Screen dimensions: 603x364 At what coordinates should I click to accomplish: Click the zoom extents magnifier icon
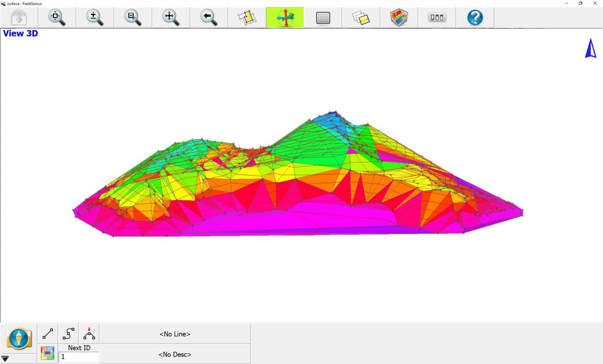pos(57,17)
